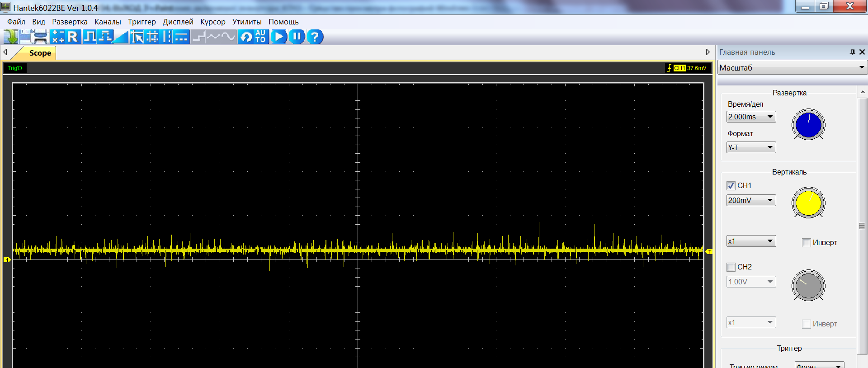Screen dimensions: 868x368
Task: Click the blue ramp triangle icon
Action: coord(121,37)
